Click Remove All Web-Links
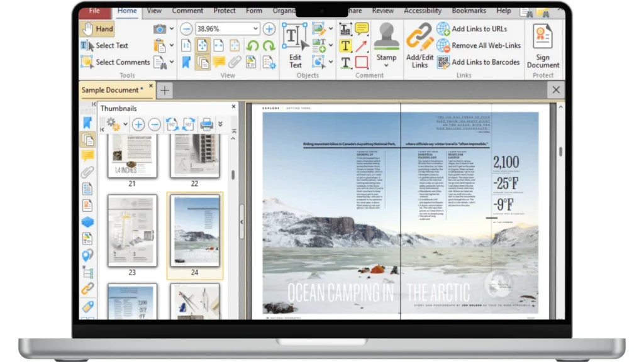This screenshot has height=362, width=644. click(486, 45)
